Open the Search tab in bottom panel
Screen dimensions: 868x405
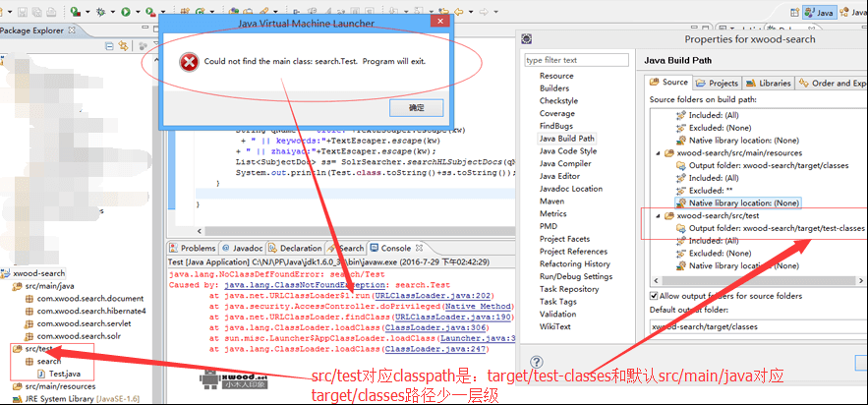click(346, 248)
